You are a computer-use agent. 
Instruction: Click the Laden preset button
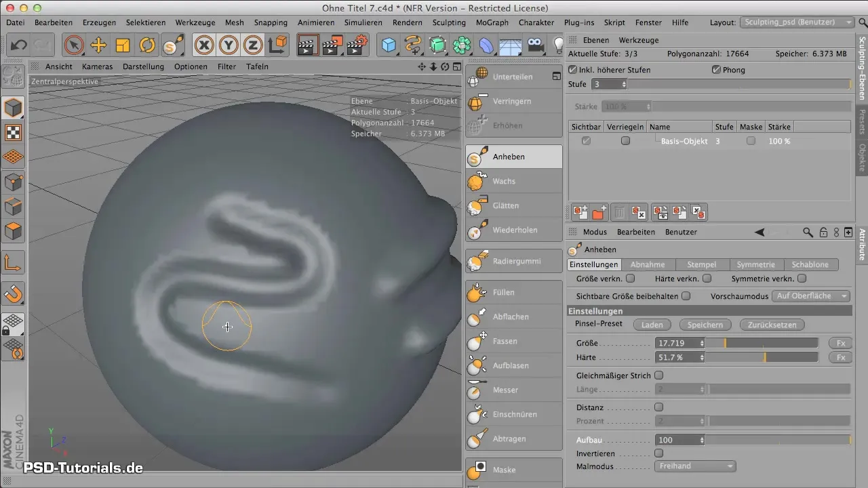[x=652, y=325]
